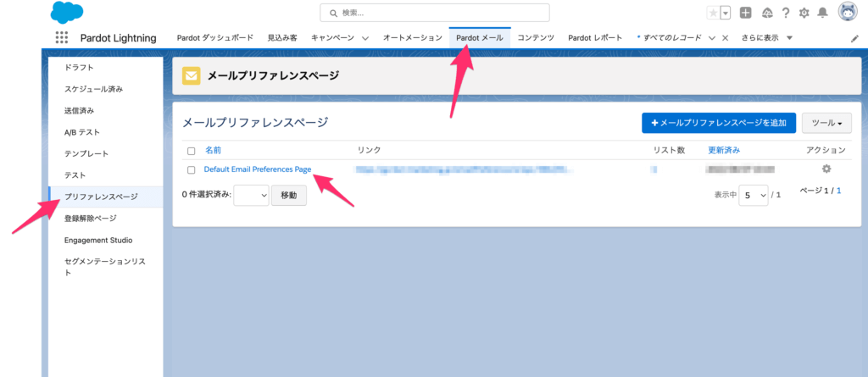Screen dimensions: 868x377
Task: Click the favorites star icon
Action: click(x=714, y=13)
